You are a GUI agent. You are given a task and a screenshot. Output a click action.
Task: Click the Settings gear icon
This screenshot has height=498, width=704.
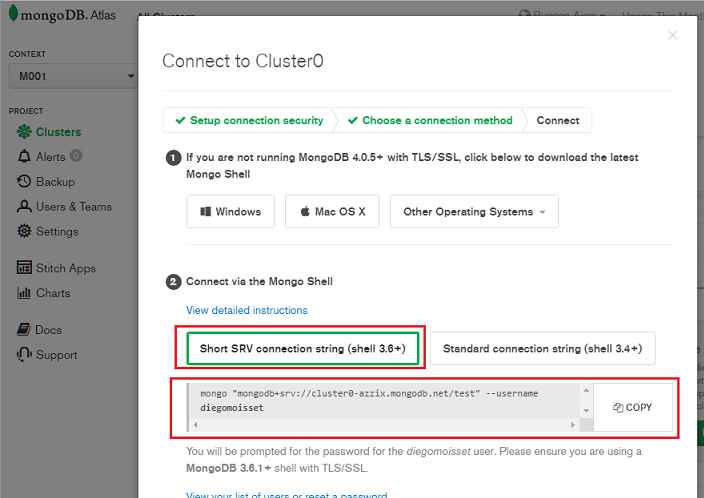(x=24, y=231)
